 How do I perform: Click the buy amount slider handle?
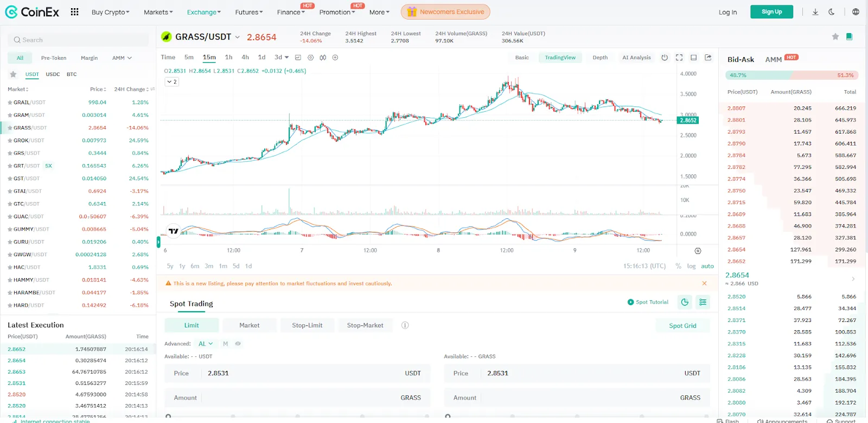click(x=169, y=416)
